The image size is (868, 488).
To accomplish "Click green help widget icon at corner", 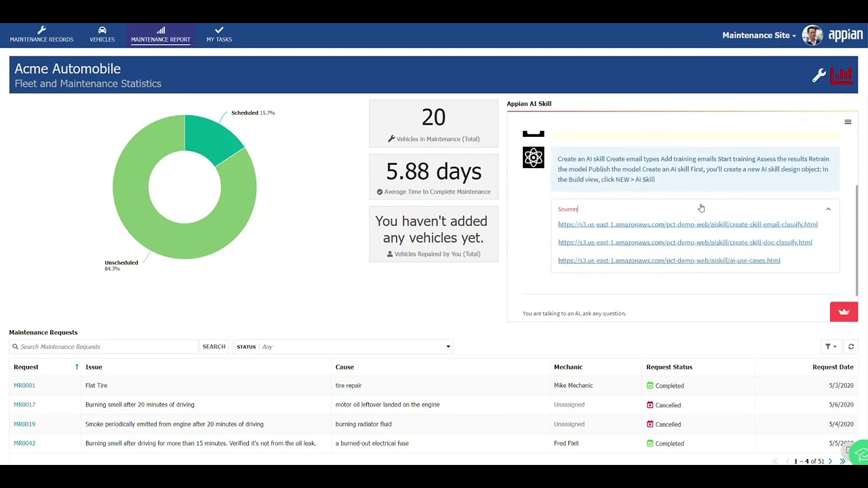I will [860, 453].
